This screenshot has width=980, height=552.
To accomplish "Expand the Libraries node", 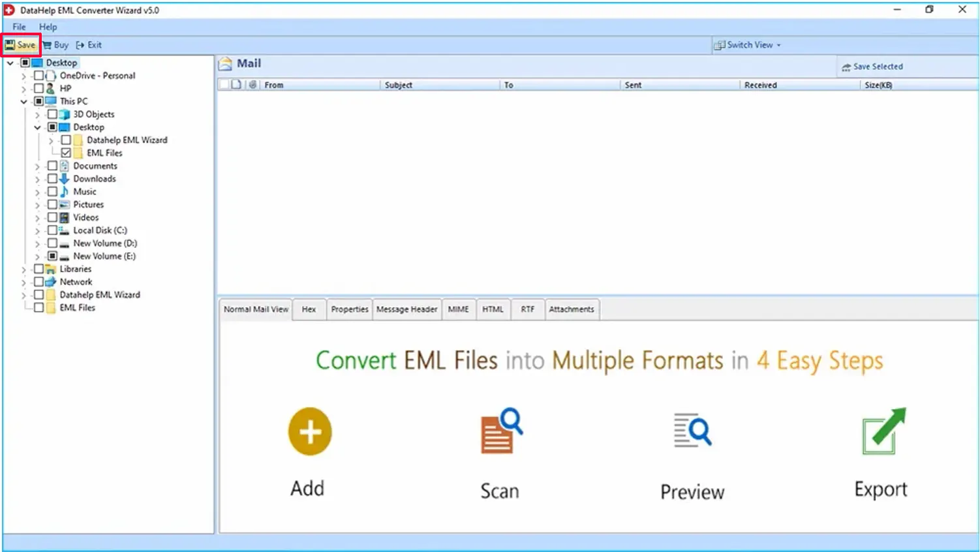I will [x=24, y=269].
